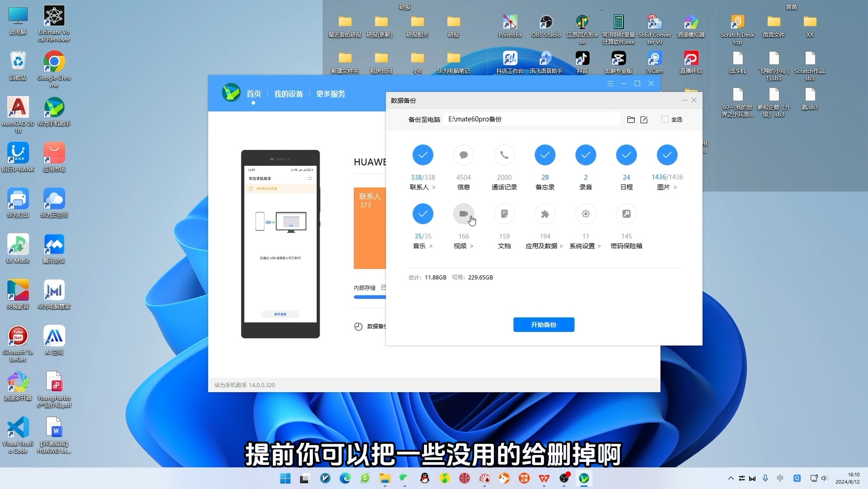Open the 更多服务 tab
The width and height of the screenshot is (868, 489).
pyautogui.click(x=331, y=94)
